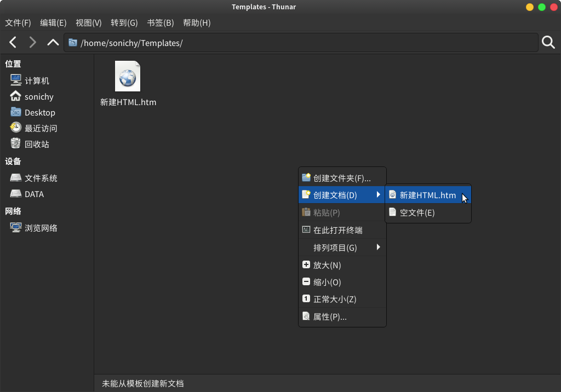Click the back navigation arrow
This screenshot has width=561, height=392.
(x=13, y=42)
